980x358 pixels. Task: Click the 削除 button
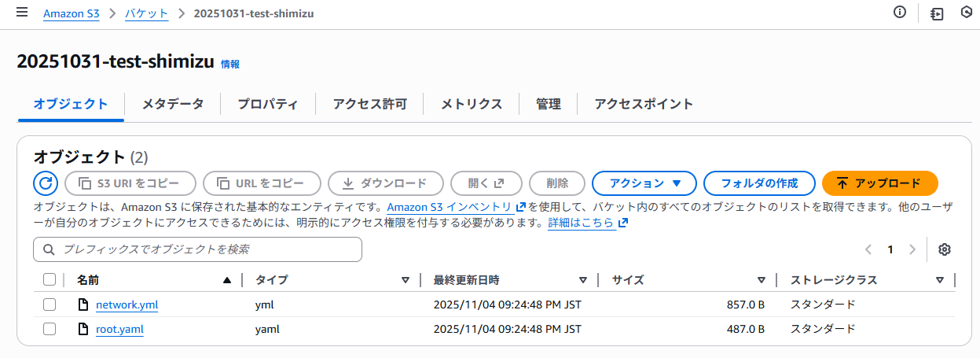coord(557,183)
